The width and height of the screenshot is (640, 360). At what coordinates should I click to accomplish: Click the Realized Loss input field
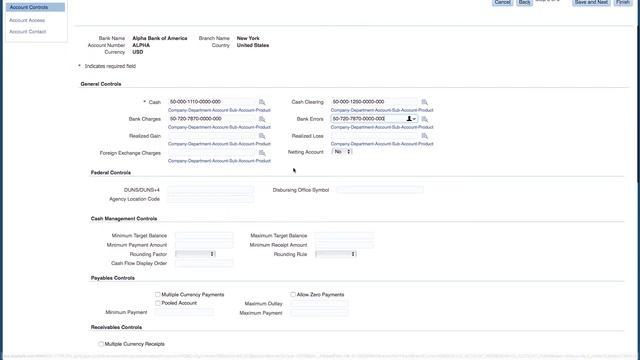coord(374,136)
